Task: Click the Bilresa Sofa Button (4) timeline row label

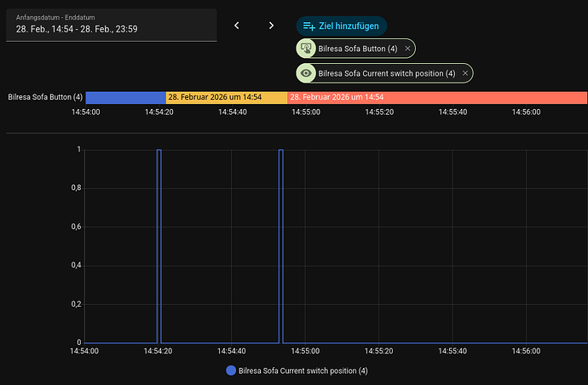Action: (x=44, y=97)
